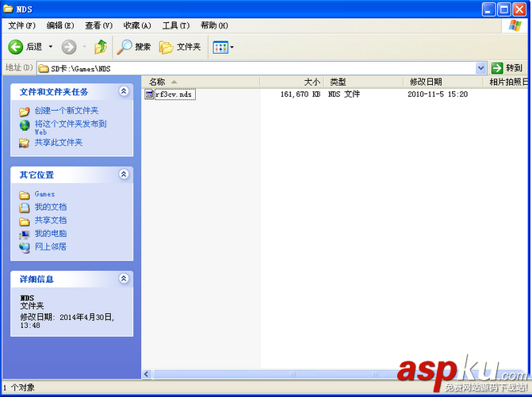
Task: Click the NDS title bar folder icon
Action: (x=8, y=9)
